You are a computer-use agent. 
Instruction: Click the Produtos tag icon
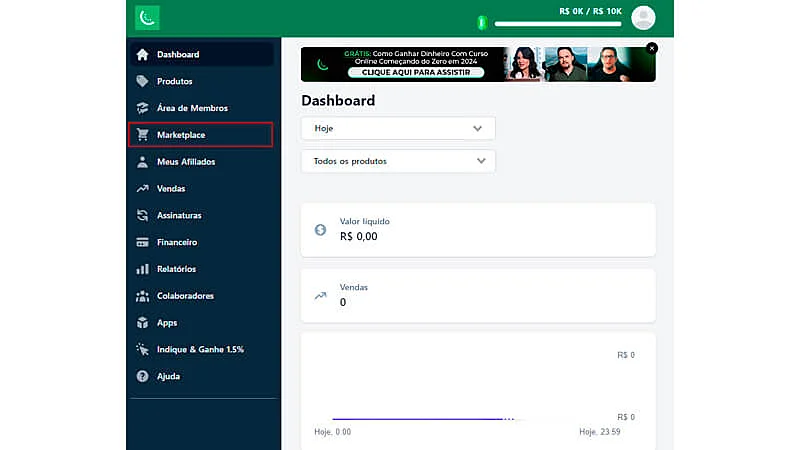(142, 81)
